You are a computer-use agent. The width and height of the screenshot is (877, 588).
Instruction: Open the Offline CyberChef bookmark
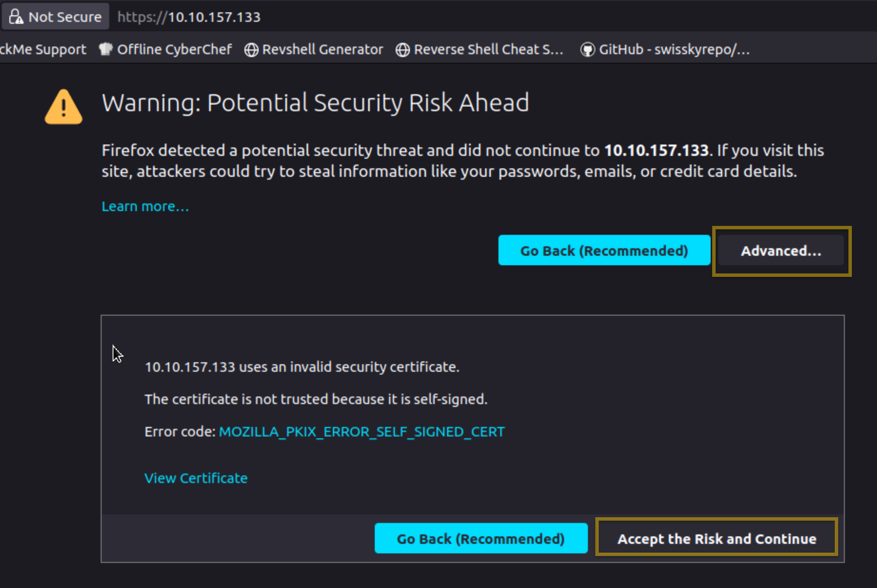[x=174, y=49]
